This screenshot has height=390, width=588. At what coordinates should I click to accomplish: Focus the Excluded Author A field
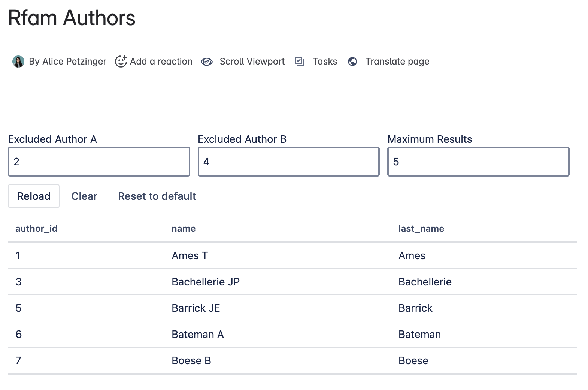(x=99, y=162)
